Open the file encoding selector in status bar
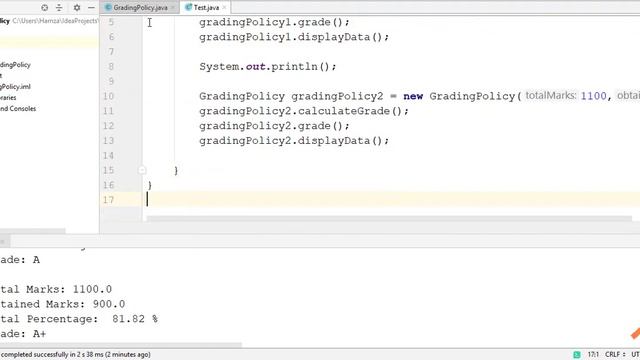This screenshot has width=640, height=360. pyautogui.click(x=636, y=354)
